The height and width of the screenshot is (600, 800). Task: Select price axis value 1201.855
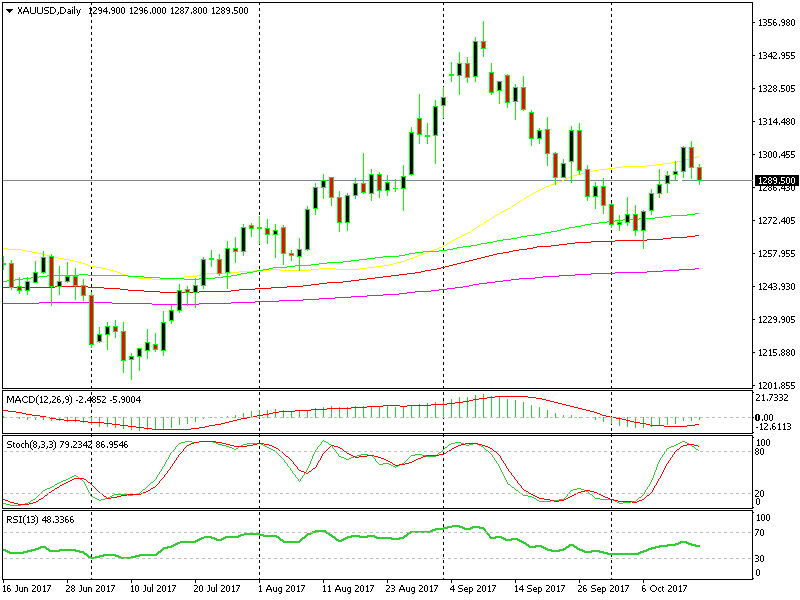tap(777, 386)
